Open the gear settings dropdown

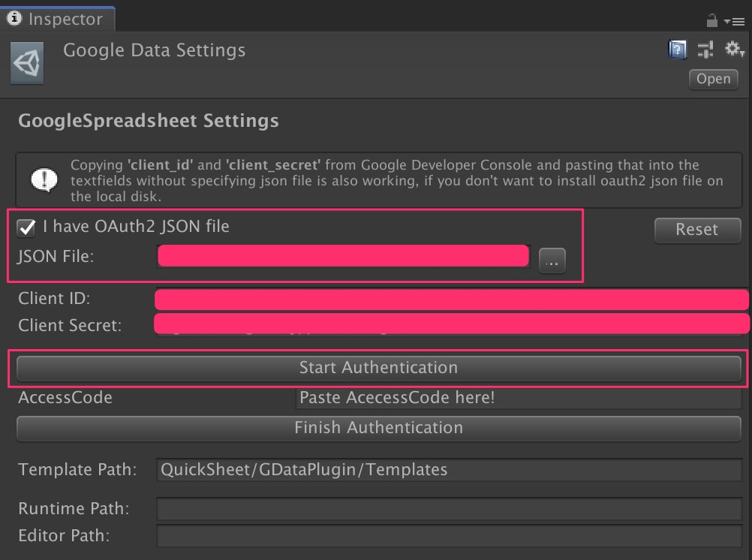tap(733, 50)
